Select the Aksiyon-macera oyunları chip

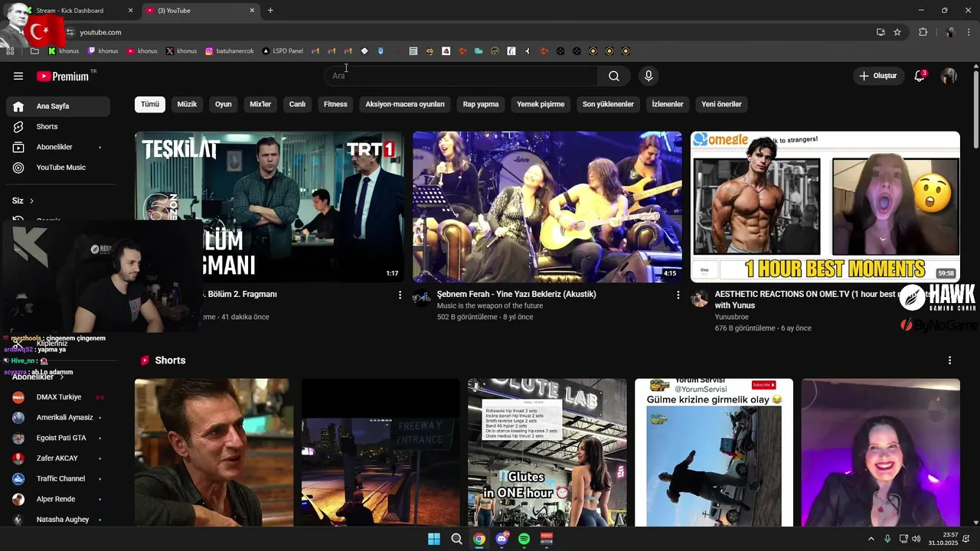coord(405,104)
